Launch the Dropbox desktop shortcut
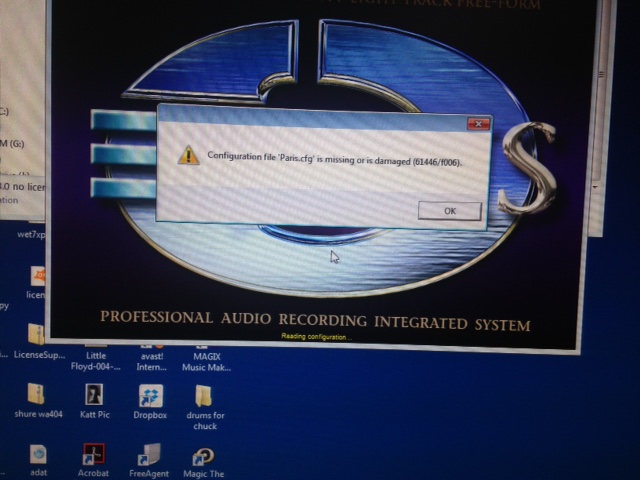 (151, 396)
